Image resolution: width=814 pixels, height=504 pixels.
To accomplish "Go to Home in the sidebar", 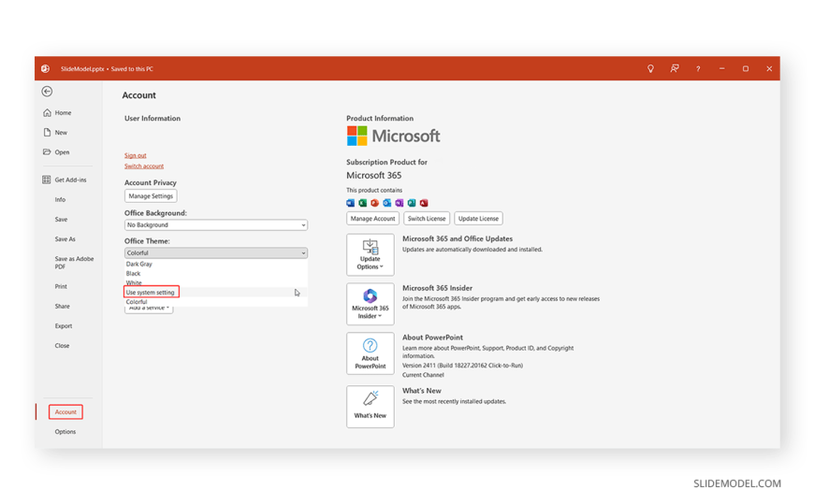I will click(x=63, y=113).
